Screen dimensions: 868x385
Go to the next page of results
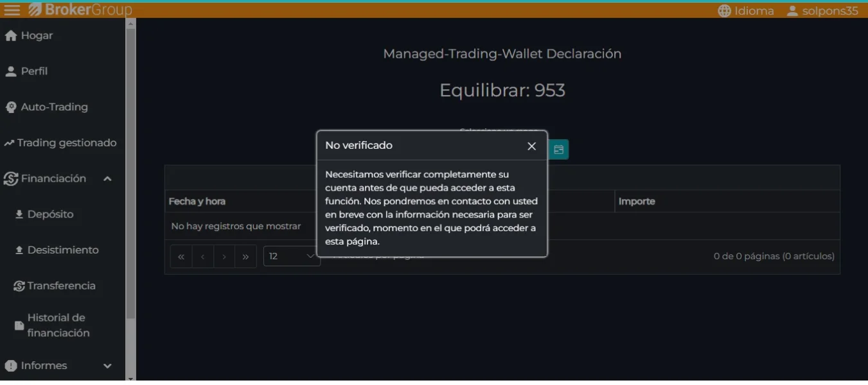224,257
